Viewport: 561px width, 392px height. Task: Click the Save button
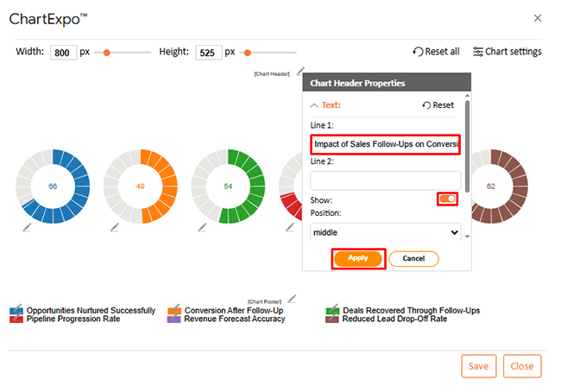pyautogui.click(x=478, y=366)
